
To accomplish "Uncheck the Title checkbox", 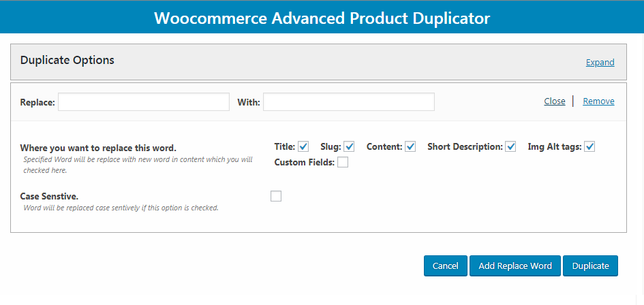I will [x=303, y=146].
